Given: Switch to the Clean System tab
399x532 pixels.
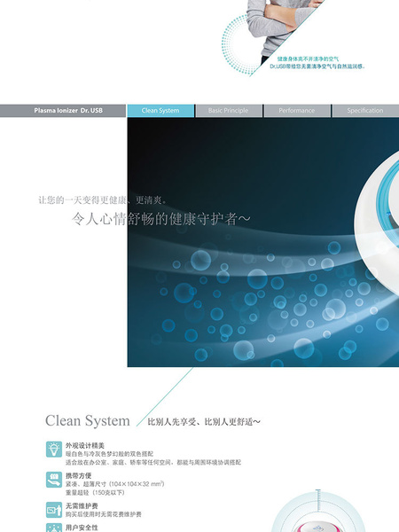Looking at the screenshot, I should tap(160, 111).
